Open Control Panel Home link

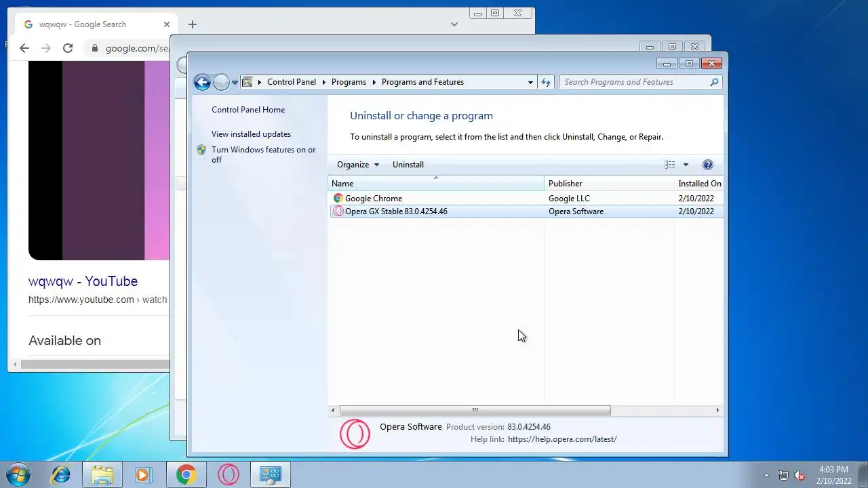pos(248,110)
